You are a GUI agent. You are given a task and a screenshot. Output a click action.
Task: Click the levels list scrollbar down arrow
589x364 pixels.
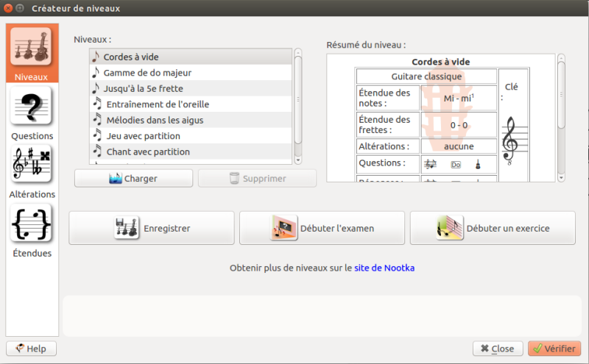298,160
